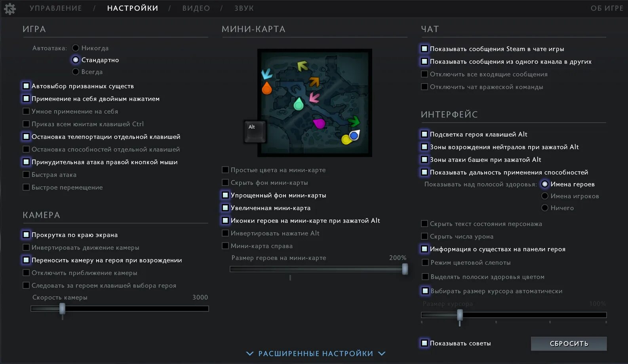Viewport: 628px width, 364px height.
Task: Click the yellow hero circle on minimap
Action: pos(346,140)
